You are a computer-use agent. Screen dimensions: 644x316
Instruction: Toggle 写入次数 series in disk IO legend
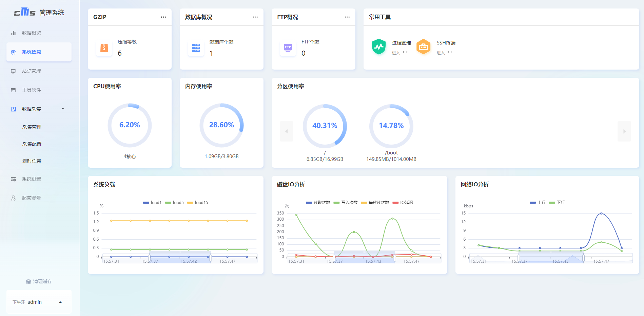click(345, 203)
